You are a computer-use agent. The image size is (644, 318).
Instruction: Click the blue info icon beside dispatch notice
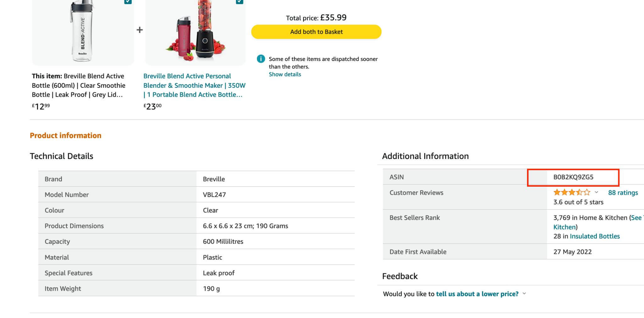tap(261, 59)
